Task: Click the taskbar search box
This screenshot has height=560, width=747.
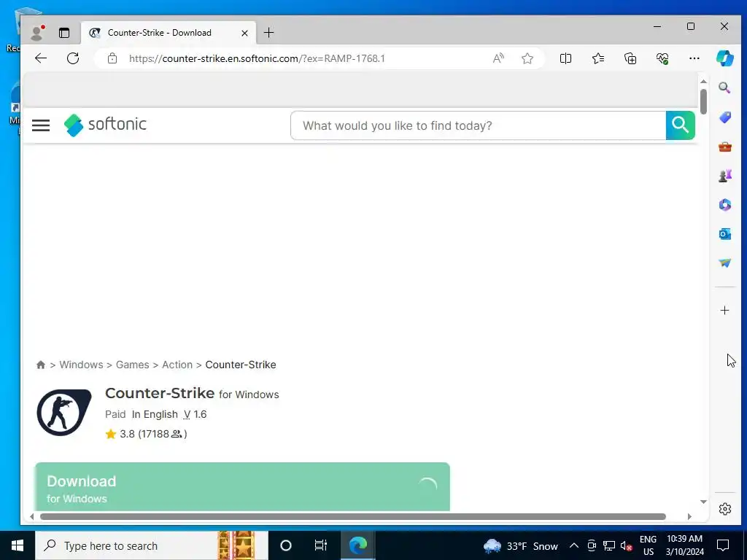Action: (152, 545)
